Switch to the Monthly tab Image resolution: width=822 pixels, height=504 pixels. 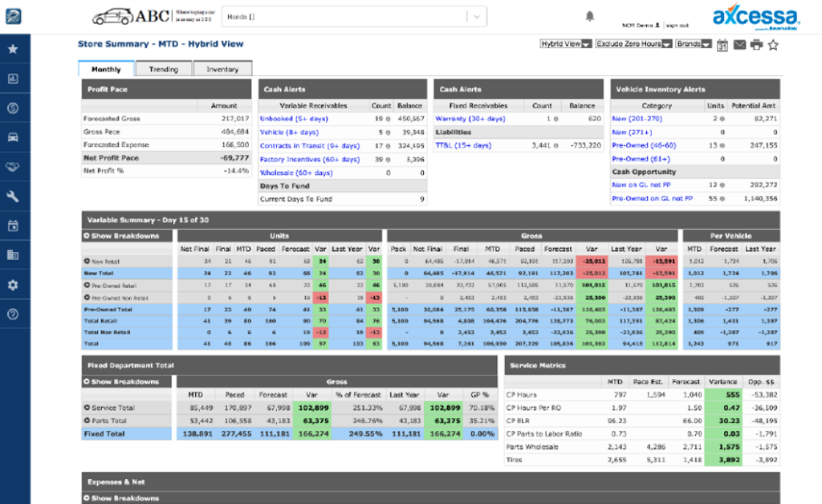pyautogui.click(x=106, y=69)
